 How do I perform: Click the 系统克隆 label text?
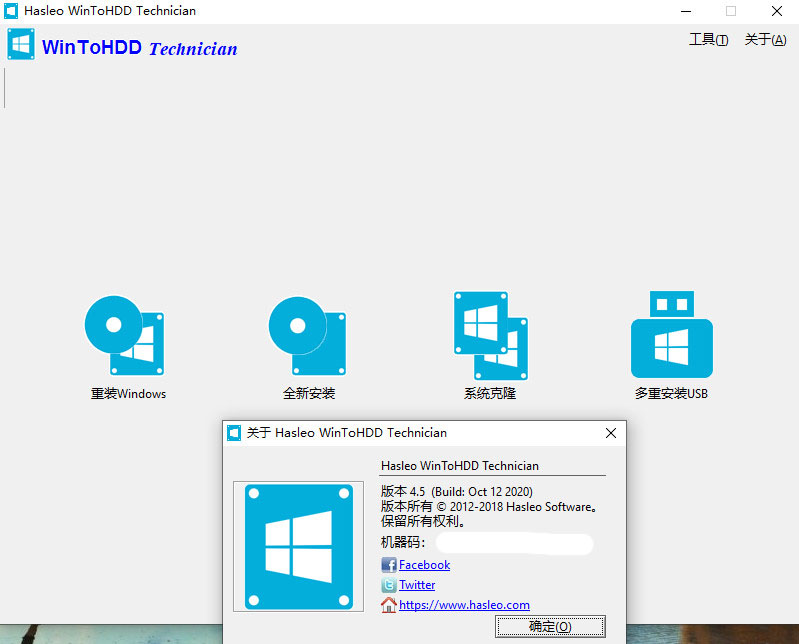click(490, 393)
